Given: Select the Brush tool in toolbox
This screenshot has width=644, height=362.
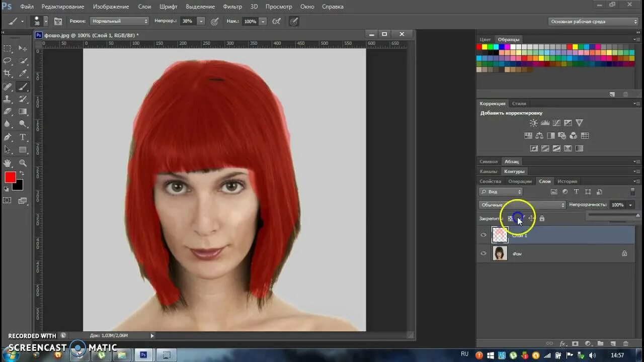Looking at the screenshot, I should 23,86.
